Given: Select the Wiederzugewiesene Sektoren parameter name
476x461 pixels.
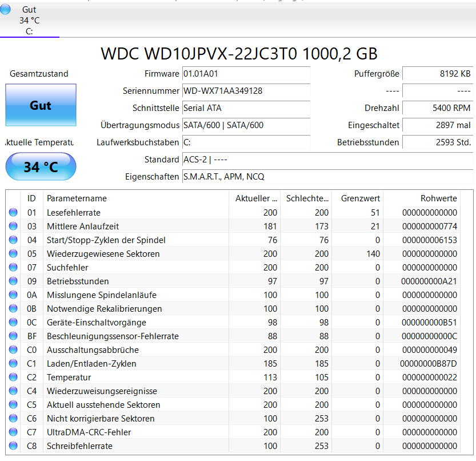Looking at the screenshot, I should pos(103,254).
